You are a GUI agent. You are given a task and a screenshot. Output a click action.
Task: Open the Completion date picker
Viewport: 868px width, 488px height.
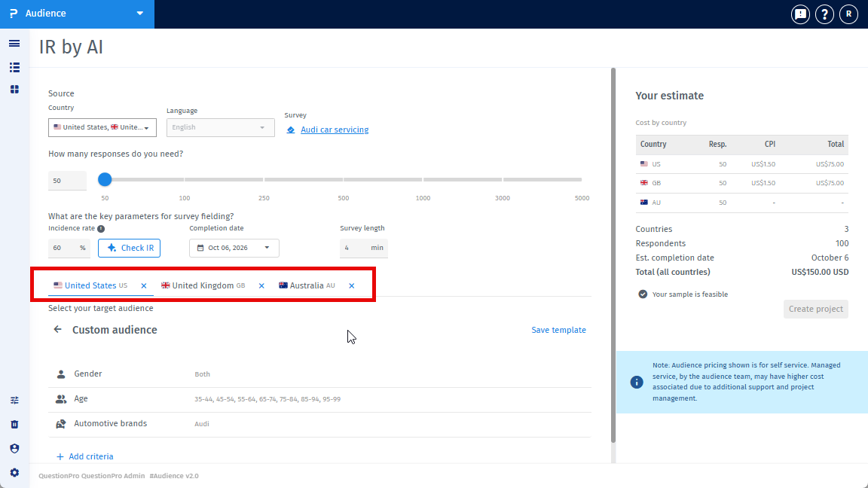234,248
